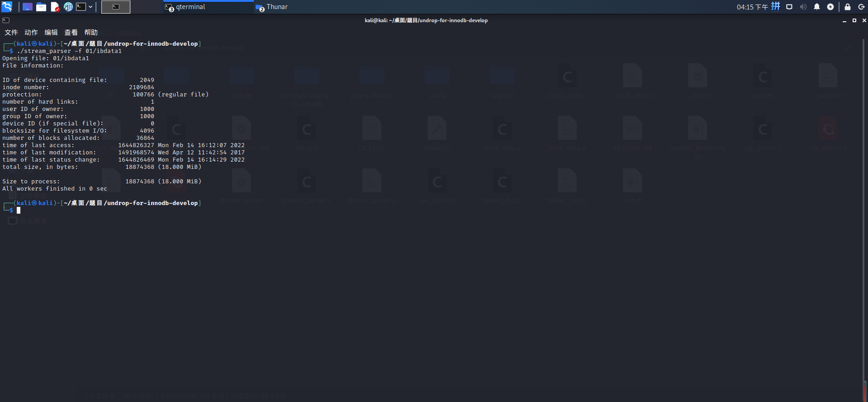Image resolution: width=868 pixels, height=402 pixels.
Task: Open the 编辑 menu in terminal
Action: pyautogui.click(x=51, y=33)
